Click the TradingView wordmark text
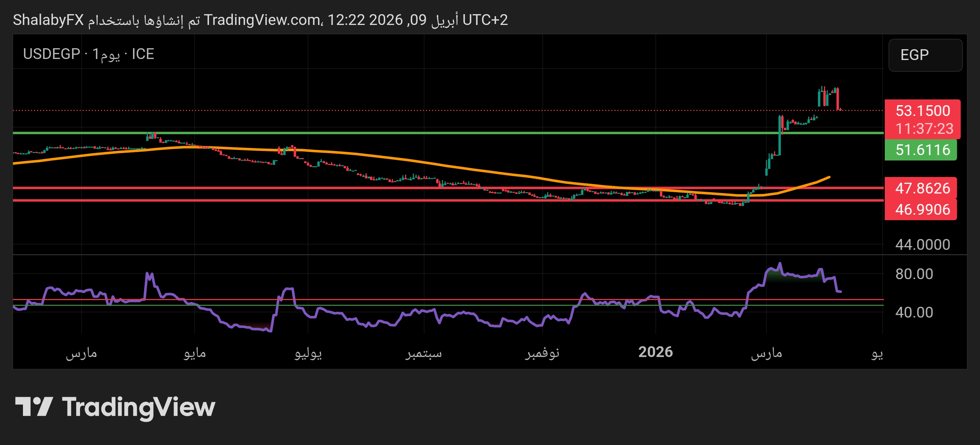The height and width of the screenshot is (445, 980). pos(138,407)
